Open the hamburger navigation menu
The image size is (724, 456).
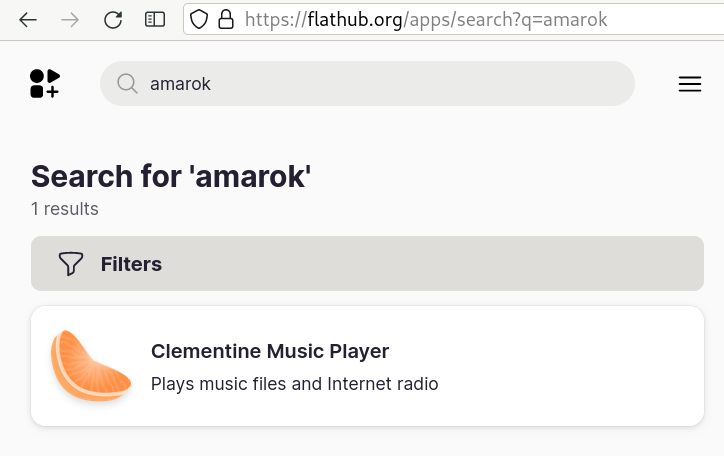click(690, 84)
